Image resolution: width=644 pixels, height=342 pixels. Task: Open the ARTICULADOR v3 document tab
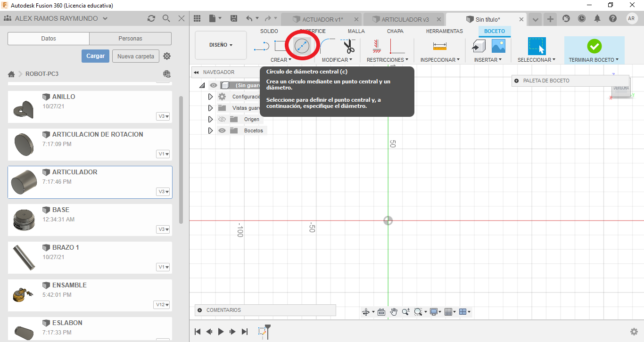click(x=405, y=19)
